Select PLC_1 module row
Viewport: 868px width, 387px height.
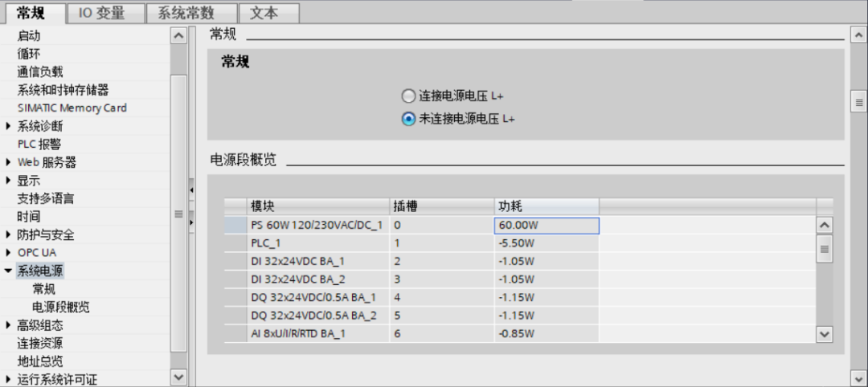(x=318, y=243)
